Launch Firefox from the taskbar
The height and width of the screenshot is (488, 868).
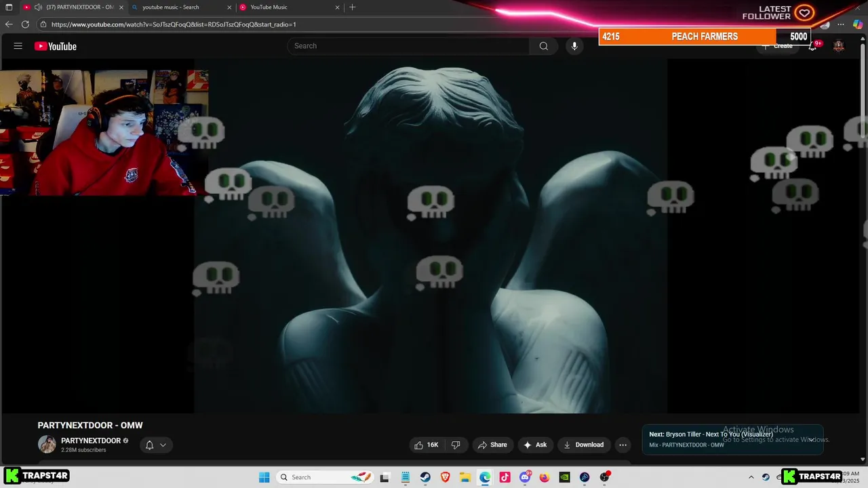(x=545, y=477)
